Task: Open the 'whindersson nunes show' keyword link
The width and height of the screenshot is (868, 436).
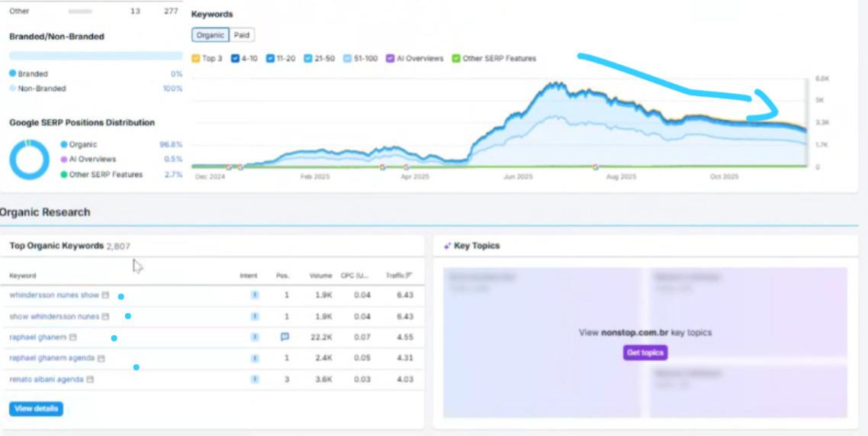Action: 54,296
